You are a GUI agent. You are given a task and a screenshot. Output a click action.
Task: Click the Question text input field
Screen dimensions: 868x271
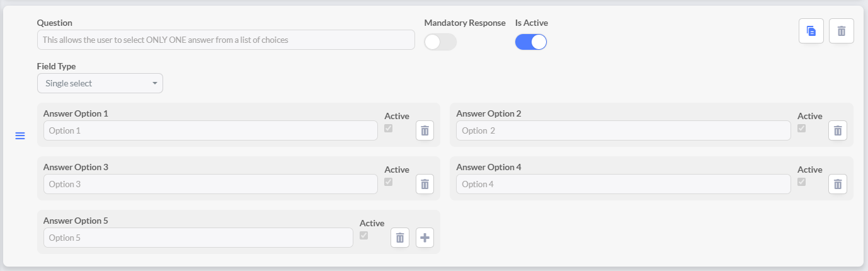pyautogui.click(x=226, y=40)
